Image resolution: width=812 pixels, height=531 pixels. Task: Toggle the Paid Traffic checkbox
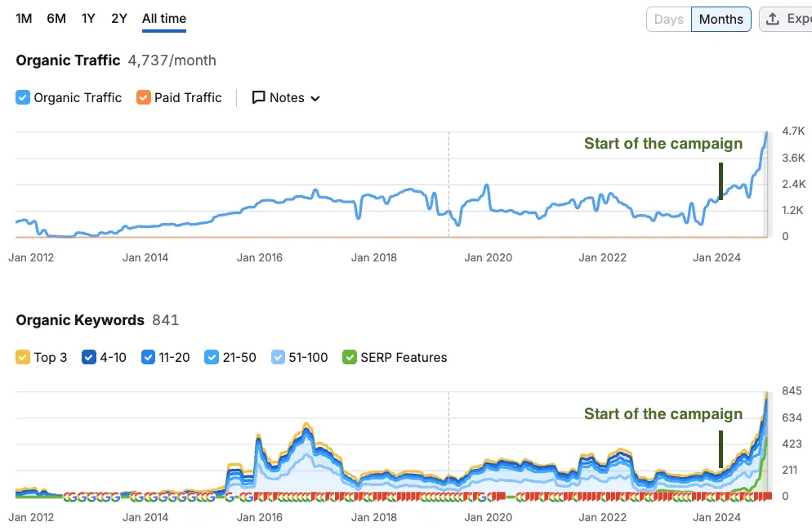point(144,97)
